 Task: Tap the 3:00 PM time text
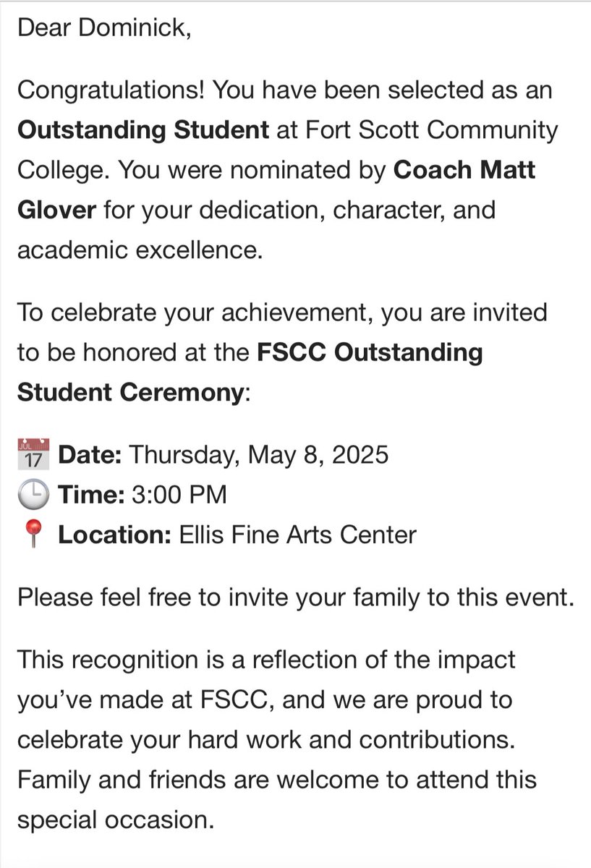[x=178, y=495]
